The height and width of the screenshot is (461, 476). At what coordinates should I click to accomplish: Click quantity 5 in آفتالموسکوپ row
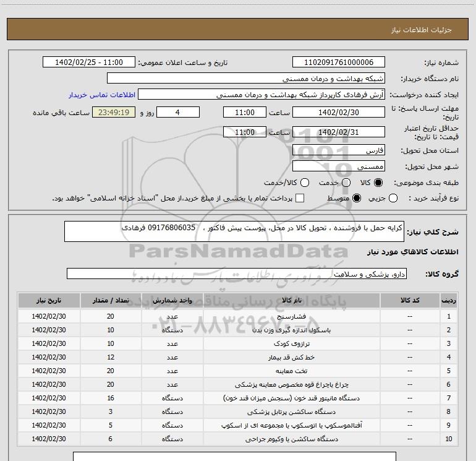(111, 426)
